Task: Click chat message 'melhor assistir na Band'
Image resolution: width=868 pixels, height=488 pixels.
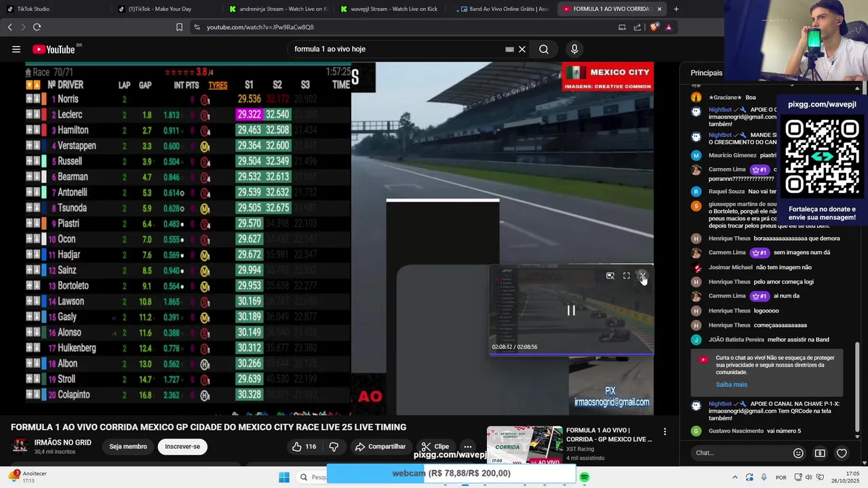Action: point(798,340)
